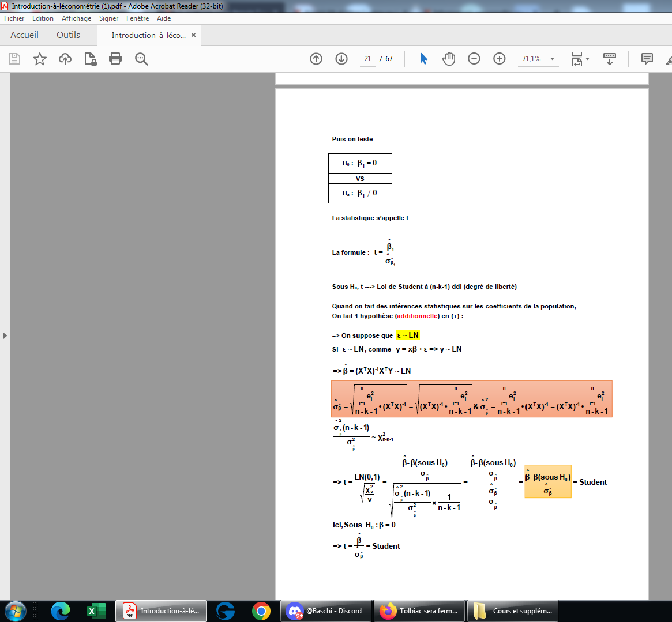672x622 pixels.
Task: Click the Accueil tab
Action: (24, 35)
